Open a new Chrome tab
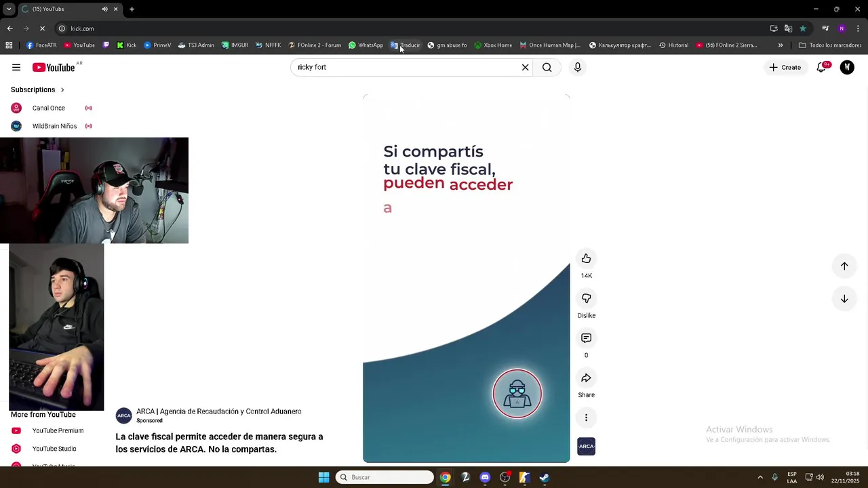The width and height of the screenshot is (868, 488). (x=132, y=9)
